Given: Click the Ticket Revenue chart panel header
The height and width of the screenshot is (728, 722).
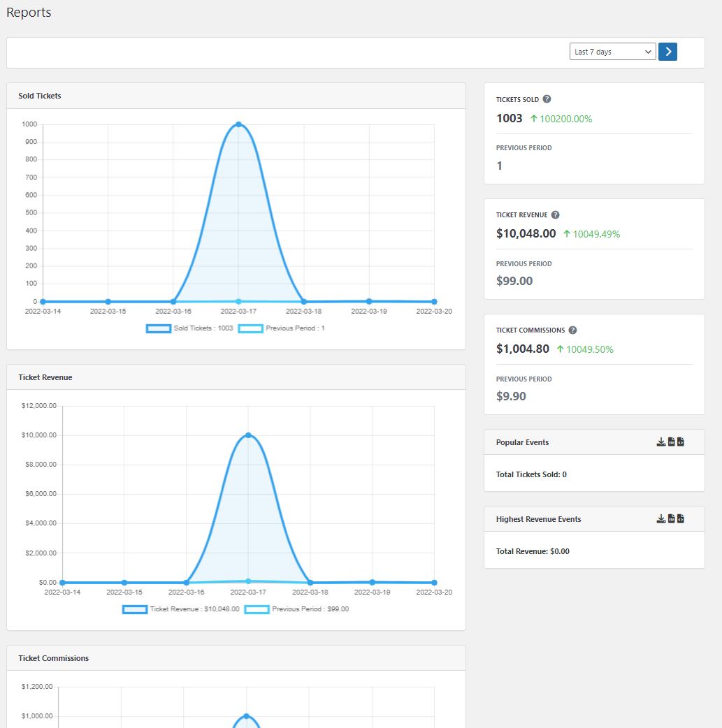Looking at the screenshot, I should pyautogui.click(x=236, y=377).
